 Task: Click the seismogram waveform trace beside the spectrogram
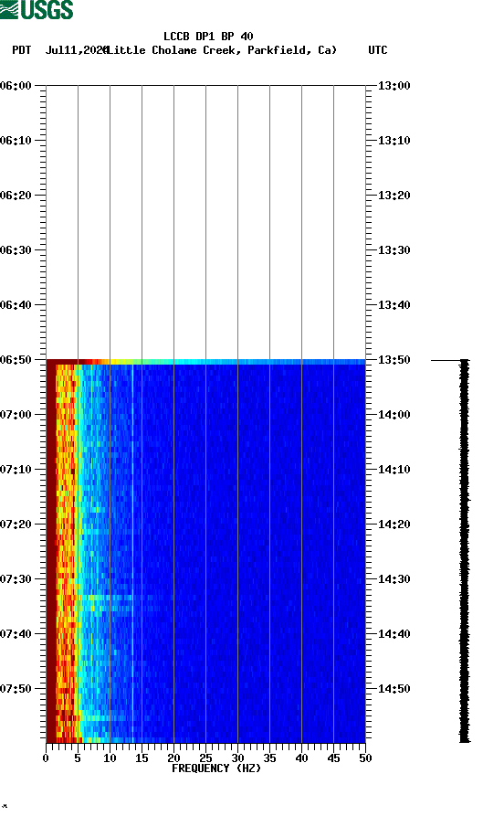click(464, 551)
